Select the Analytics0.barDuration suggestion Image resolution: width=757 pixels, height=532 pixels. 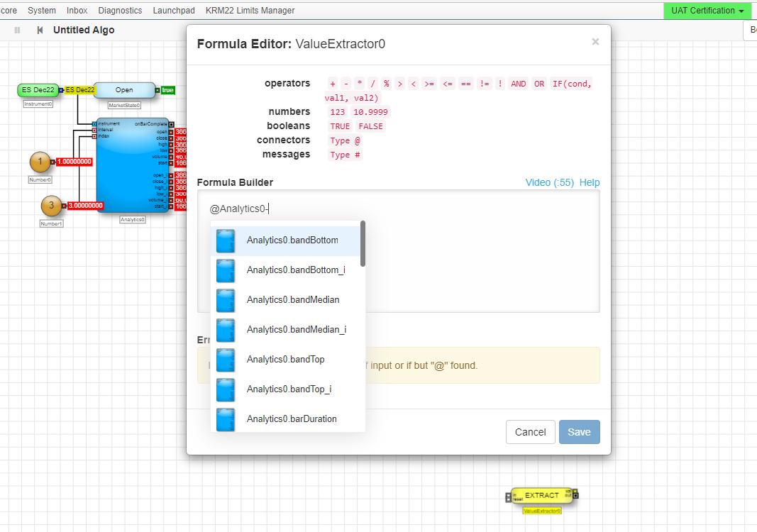292,419
